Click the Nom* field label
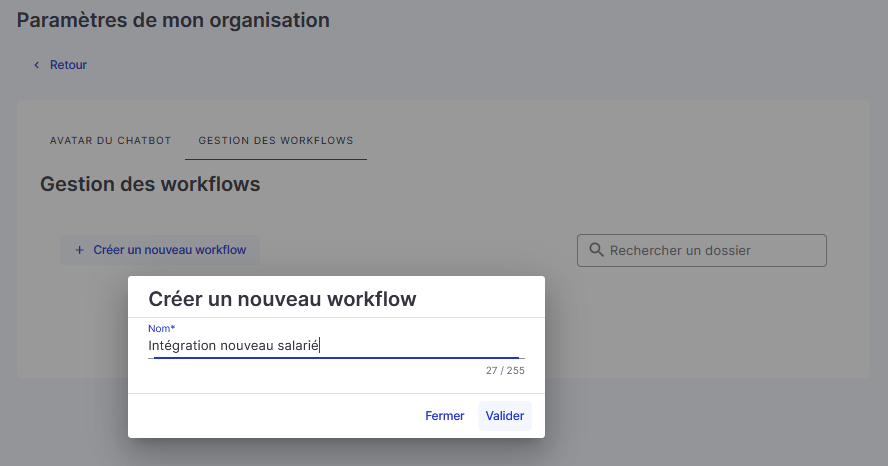The height and width of the screenshot is (466, 888). (161, 328)
